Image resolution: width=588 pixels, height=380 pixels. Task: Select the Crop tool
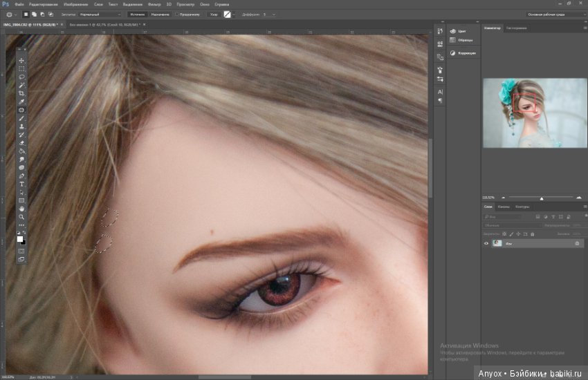(x=21, y=93)
